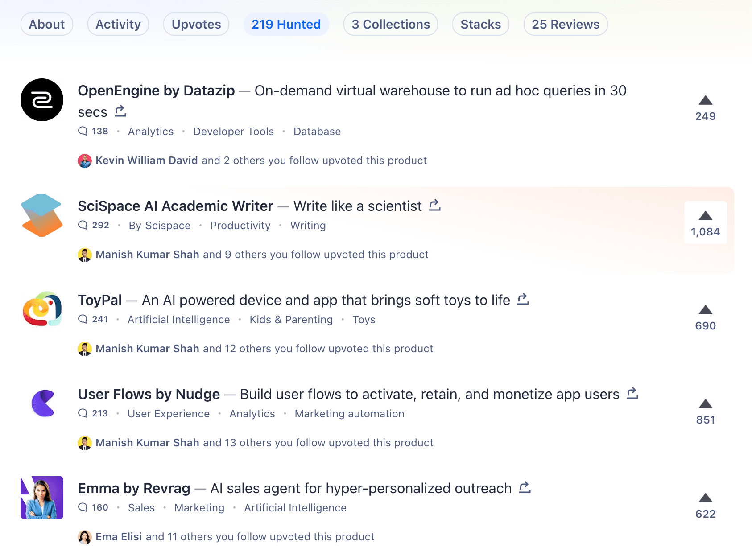Image resolution: width=752 pixels, height=560 pixels.
Task: Open User Flows by Nudge title
Action: click(149, 394)
